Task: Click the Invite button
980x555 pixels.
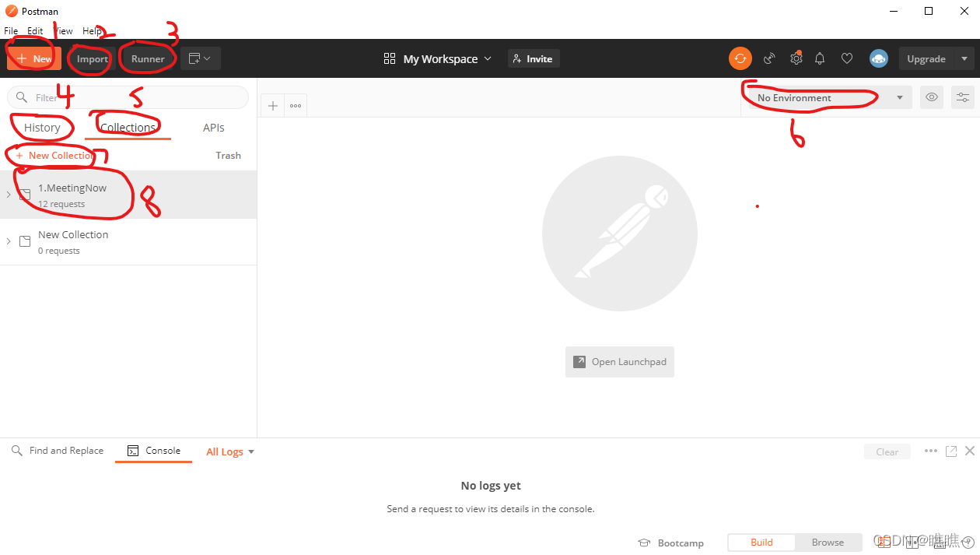Action: [x=534, y=58]
